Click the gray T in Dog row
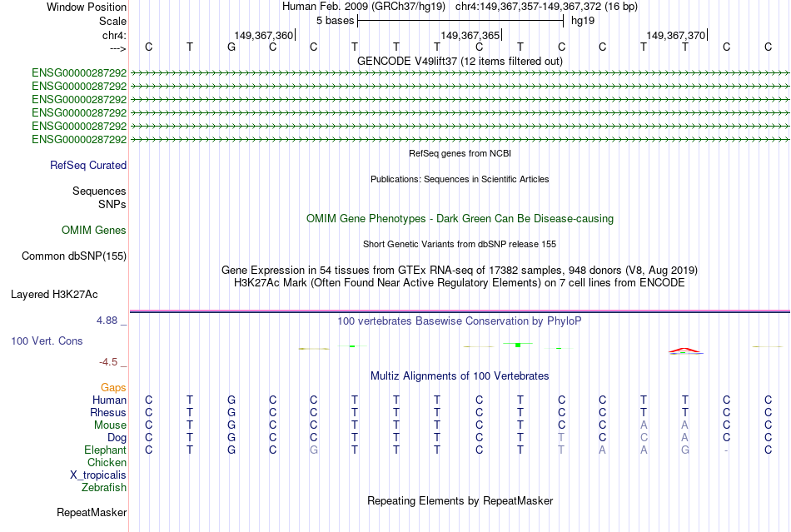This screenshot has width=791, height=532. [x=561, y=438]
